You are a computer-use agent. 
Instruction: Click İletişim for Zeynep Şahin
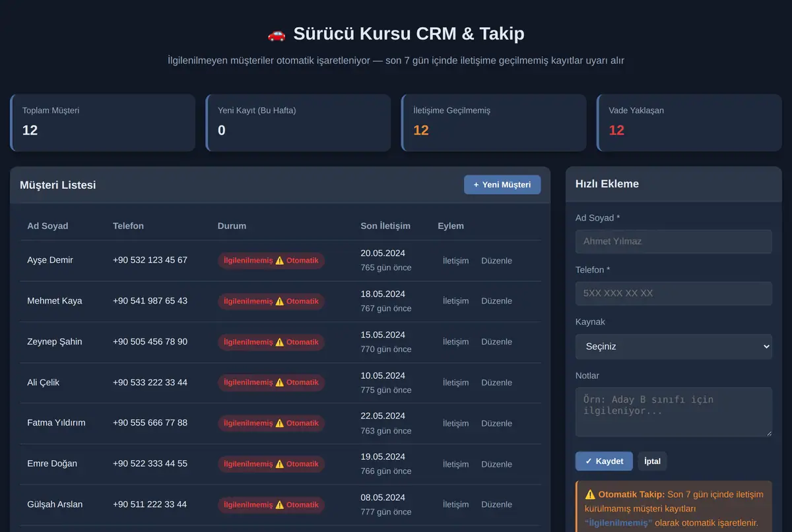point(455,342)
